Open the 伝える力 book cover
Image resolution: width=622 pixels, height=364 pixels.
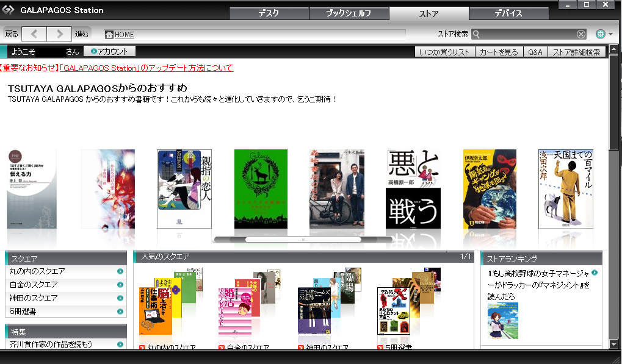tap(32, 189)
